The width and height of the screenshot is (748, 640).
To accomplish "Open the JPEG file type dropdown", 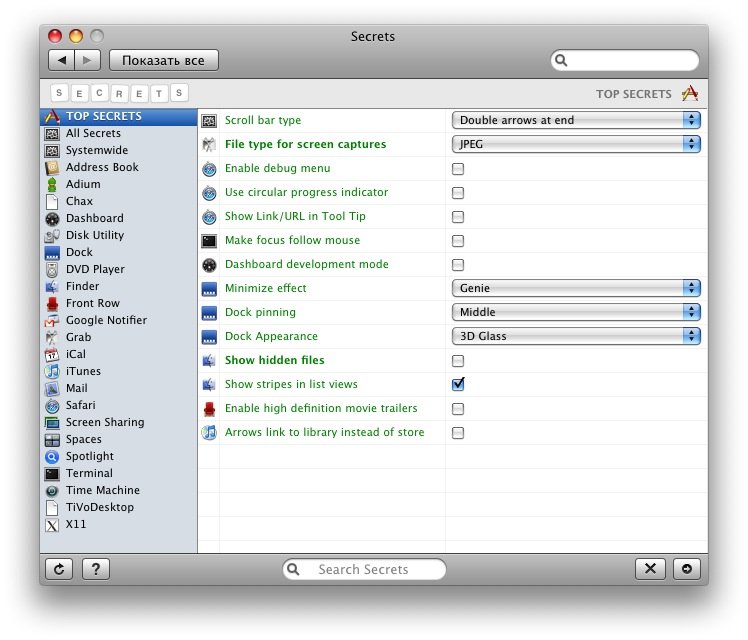I will click(576, 144).
